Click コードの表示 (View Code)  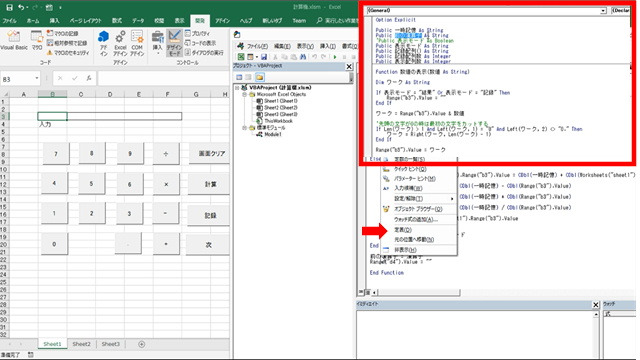(x=200, y=43)
